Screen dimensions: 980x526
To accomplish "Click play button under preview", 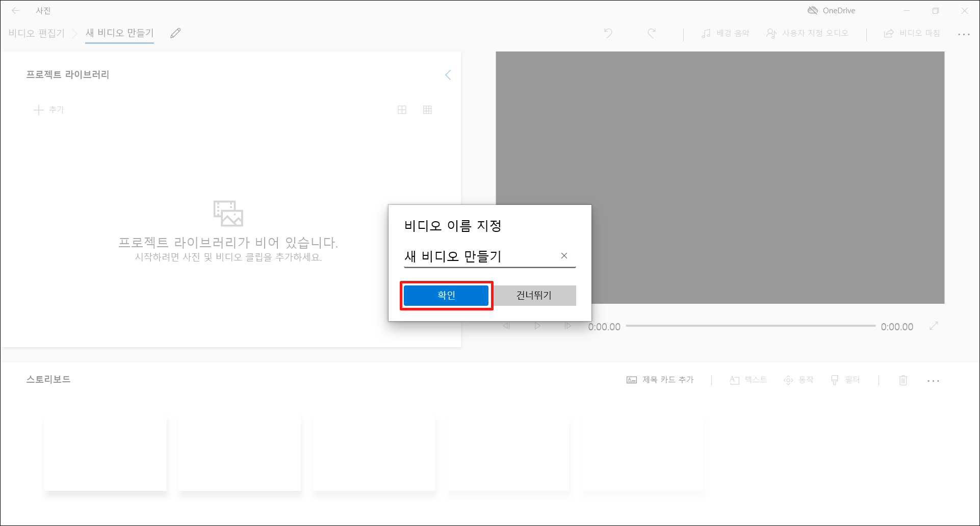I will (x=537, y=326).
